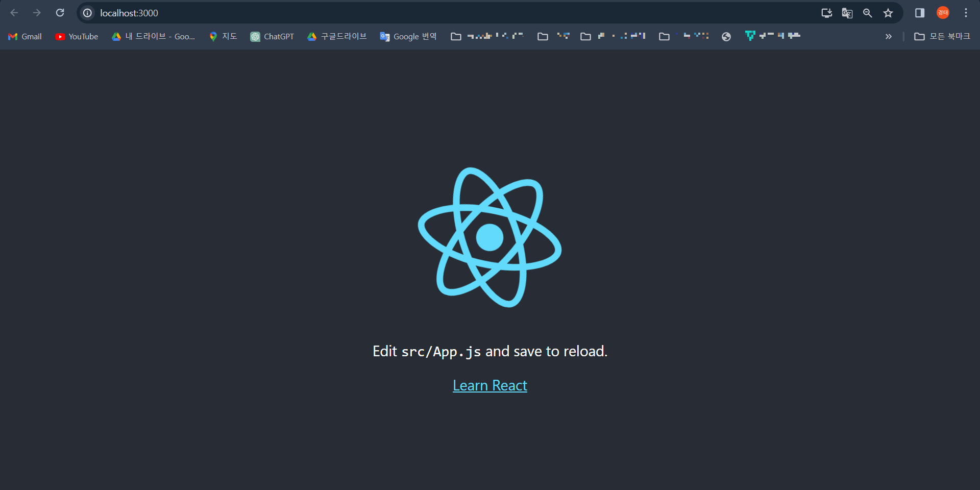
Task: Open the third bookmark folder in the bar
Action: [613, 36]
